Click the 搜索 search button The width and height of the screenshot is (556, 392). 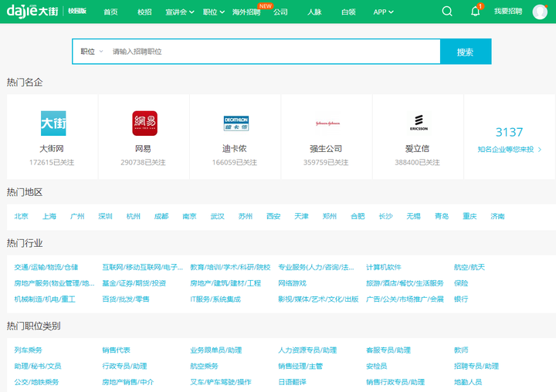[466, 52]
